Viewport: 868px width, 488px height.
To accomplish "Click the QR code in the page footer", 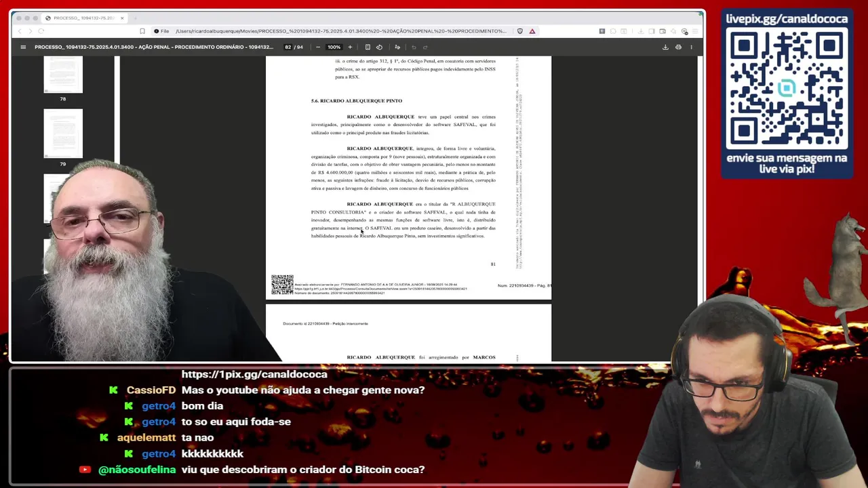I will point(282,285).
